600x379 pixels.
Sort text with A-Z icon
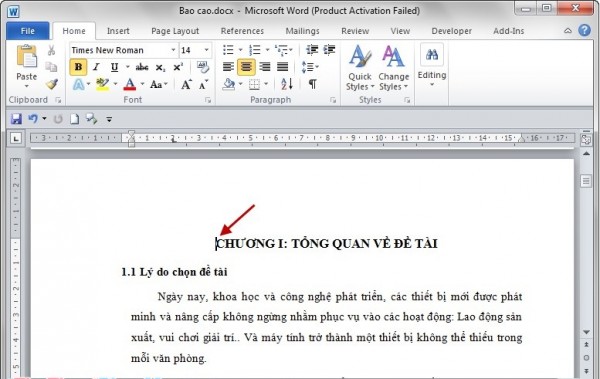pos(287,84)
